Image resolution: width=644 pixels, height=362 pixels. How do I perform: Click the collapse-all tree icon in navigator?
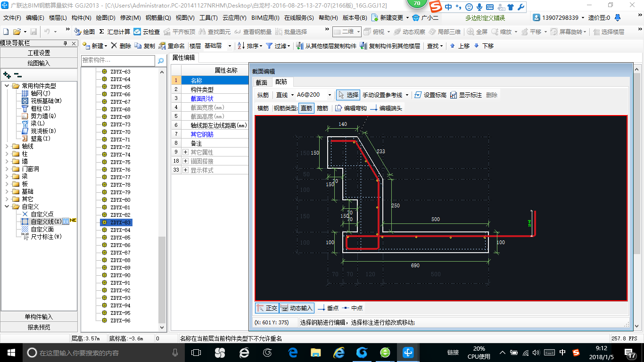[x=17, y=75]
